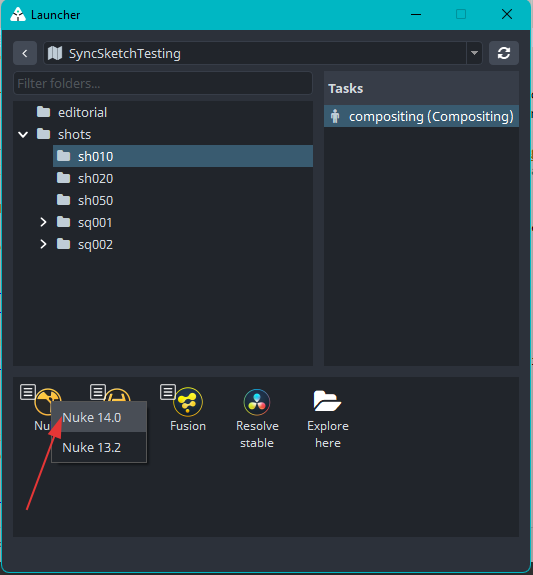Select the editorial folder
533x575 pixels.
(x=163, y=112)
